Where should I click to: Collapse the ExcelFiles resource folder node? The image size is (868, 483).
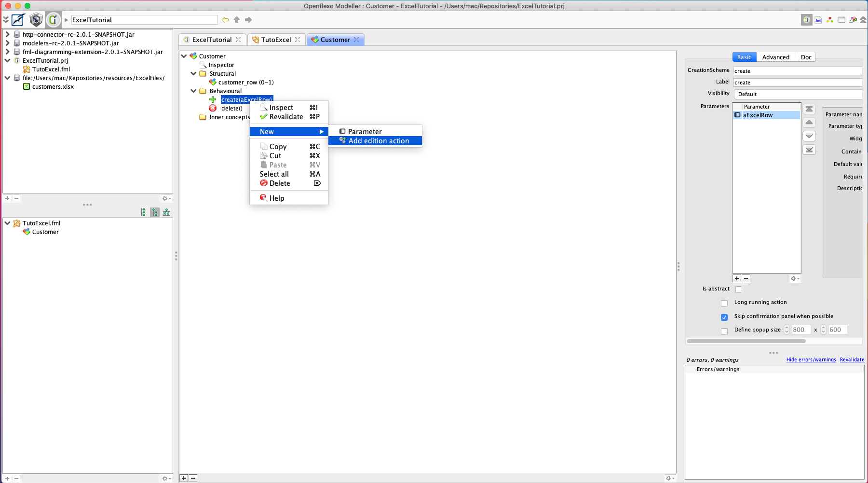[x=7, y=78]
